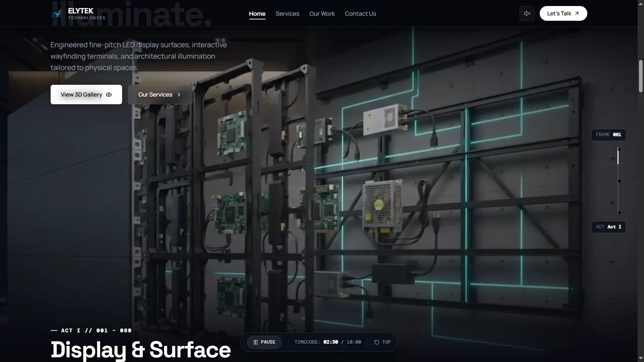Screen dimensions: 644x362
Task: Jump to the last act marker dot
Action: [x=620, y=213]
